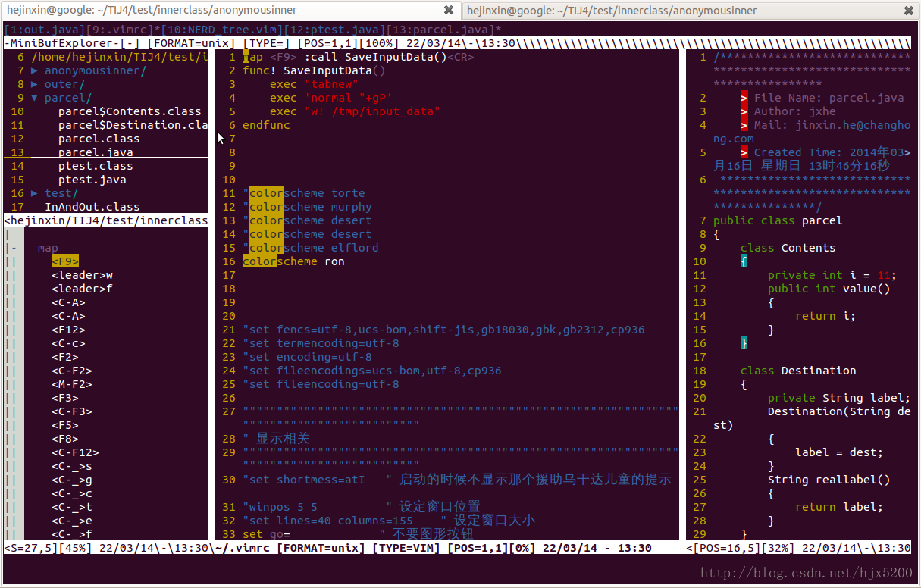Click the 'colorscheme murphy' comment line
This screenshot has width=921, height=588.
click(307, 207)
